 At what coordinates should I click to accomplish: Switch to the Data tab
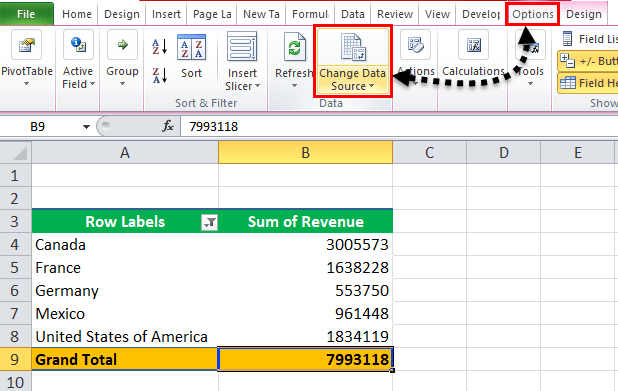pyautogui.click(x=353, y=14)
